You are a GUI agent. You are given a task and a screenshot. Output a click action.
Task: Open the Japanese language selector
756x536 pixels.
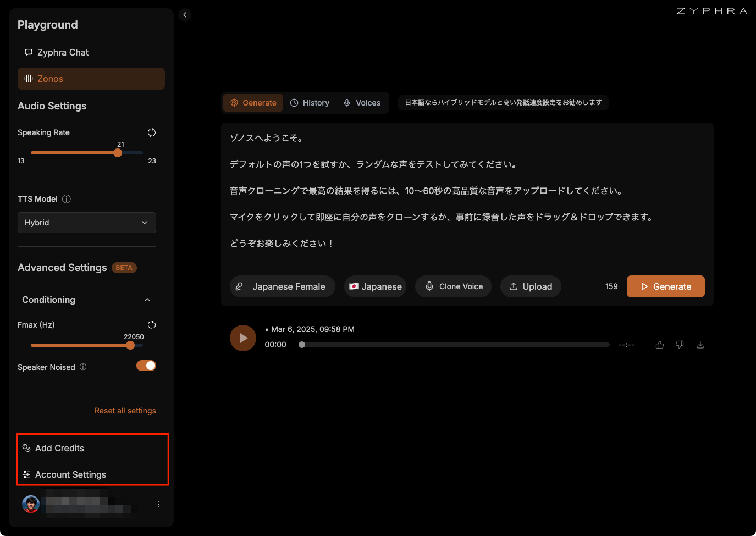pyautogui.click(x=376, y=286)
